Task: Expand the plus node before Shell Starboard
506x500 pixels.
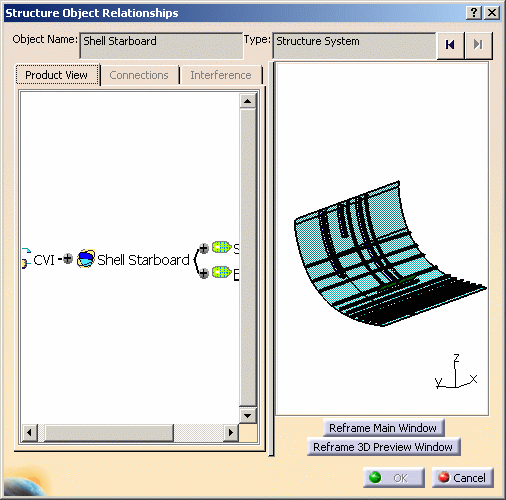Action: pyautogui.click(x=68, y=258)
